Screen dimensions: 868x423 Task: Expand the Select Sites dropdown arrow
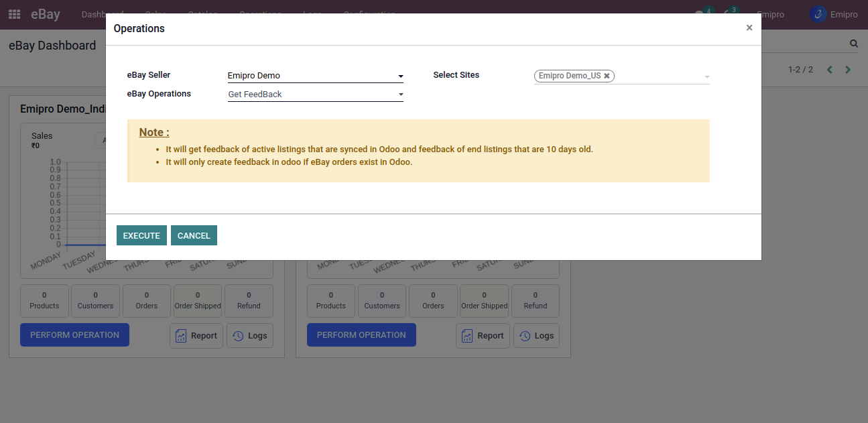point(706,77)
